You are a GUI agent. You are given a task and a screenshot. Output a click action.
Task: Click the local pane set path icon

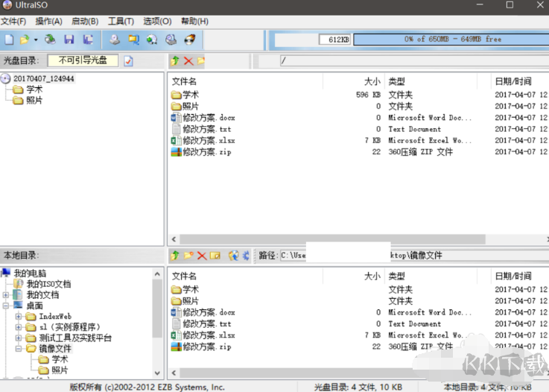[215, 256]
